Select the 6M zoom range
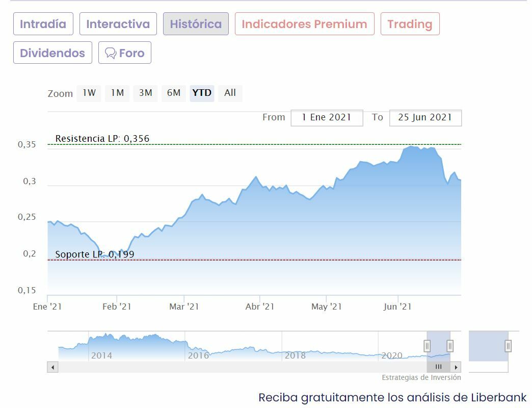Image resolution: width=532 pixels, height=408 pixels. tap(174, 93)
